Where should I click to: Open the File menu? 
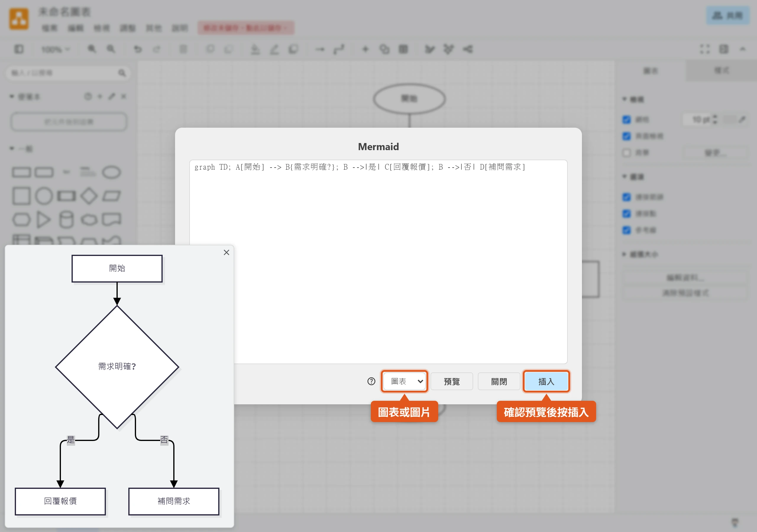[x=49, y=28]
